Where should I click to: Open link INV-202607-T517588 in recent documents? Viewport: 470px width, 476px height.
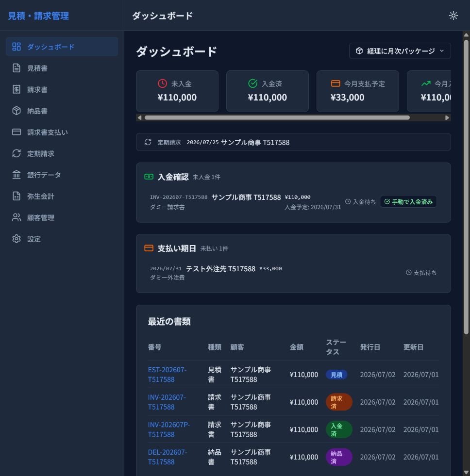[167, 402]
